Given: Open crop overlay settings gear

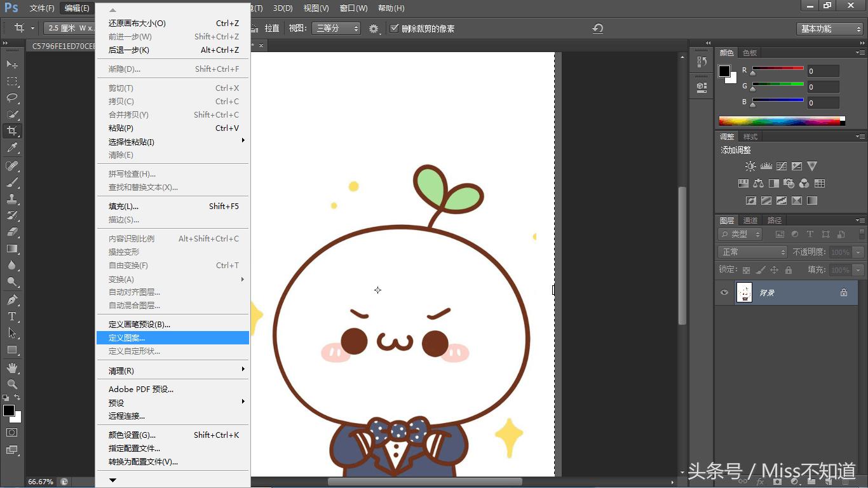Looking at the screenshot, I should (374, 29).
